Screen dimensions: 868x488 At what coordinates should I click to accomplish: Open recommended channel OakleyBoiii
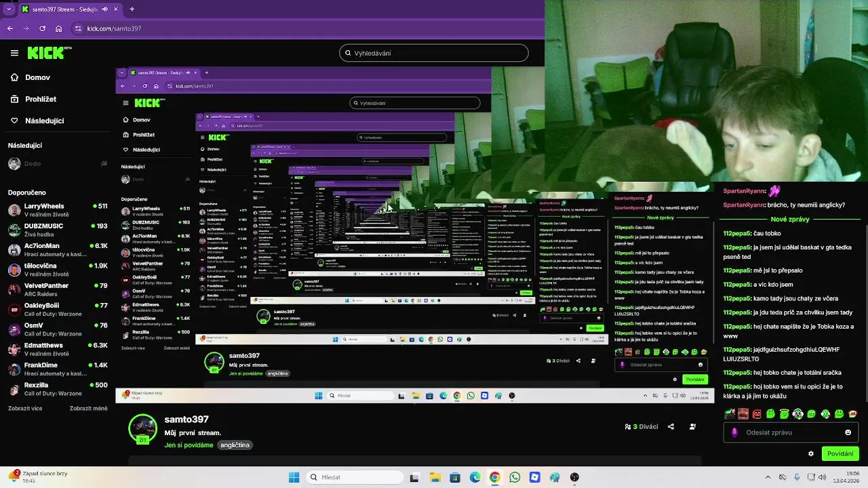pyautogui.click(x=58, y=309)
